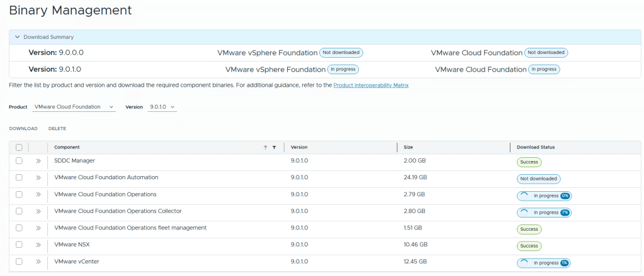Click the vCenter in-progress download indicator

[x=544, y=262]
